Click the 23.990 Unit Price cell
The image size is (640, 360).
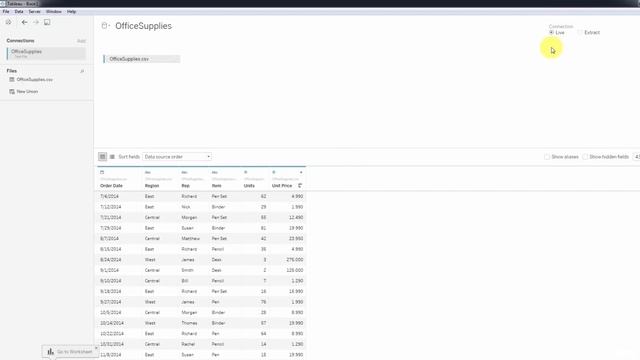point(296,238)
